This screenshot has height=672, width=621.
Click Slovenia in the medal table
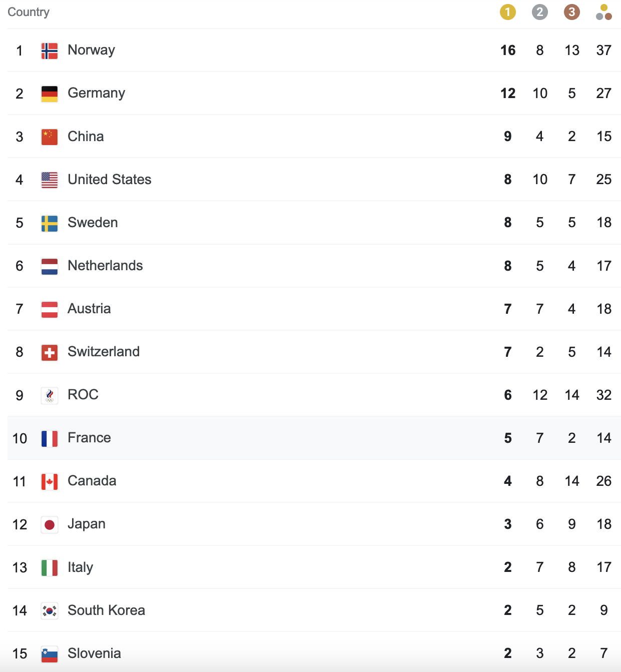click(94, 653)
